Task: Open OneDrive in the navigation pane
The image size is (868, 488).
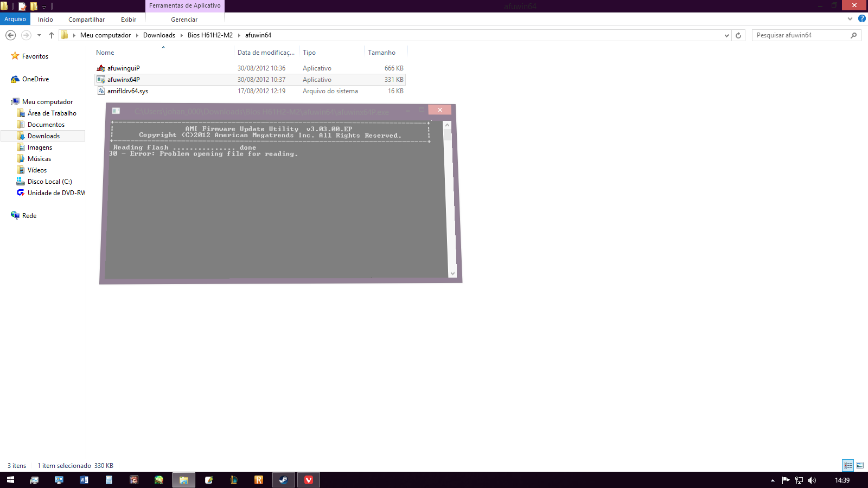Action: click(35, 79)
